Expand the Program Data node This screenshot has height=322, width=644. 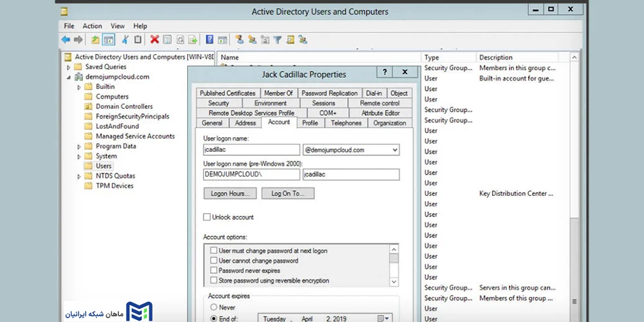79,146
